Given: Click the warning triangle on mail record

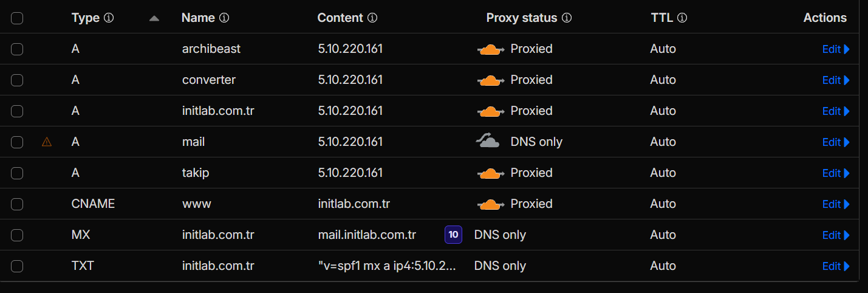Looking at the screenshot, I should (x=47, y=142).
